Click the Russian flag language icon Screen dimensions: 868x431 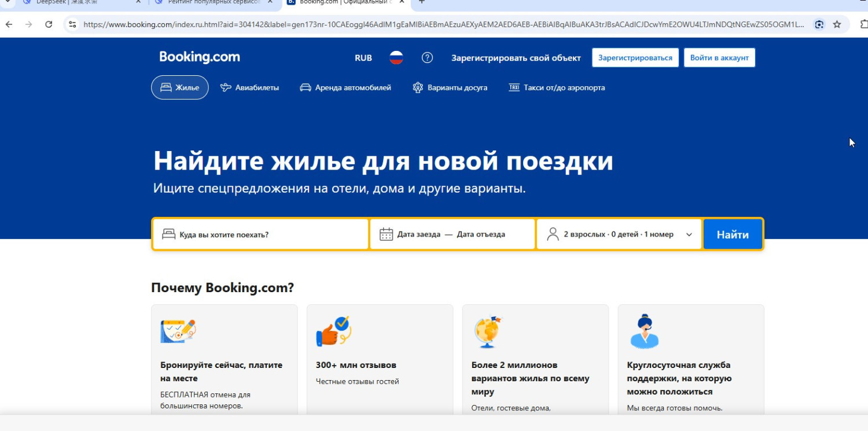point(396,58)
